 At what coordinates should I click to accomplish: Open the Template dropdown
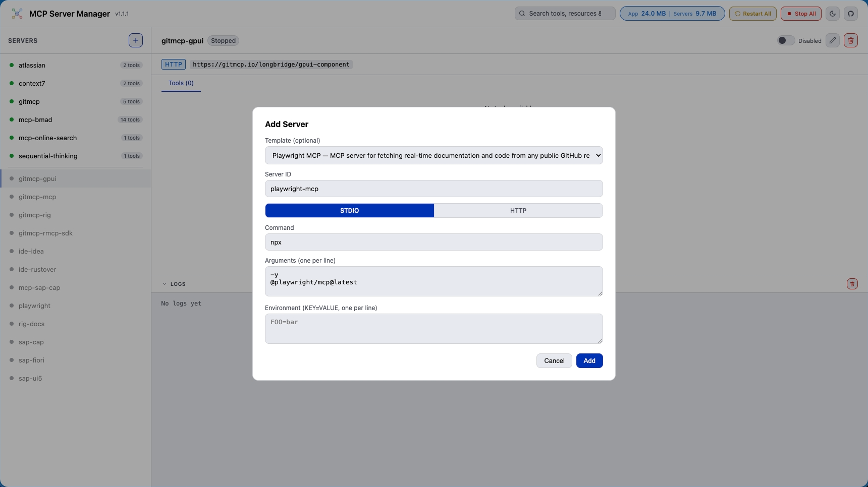(433, 155)
